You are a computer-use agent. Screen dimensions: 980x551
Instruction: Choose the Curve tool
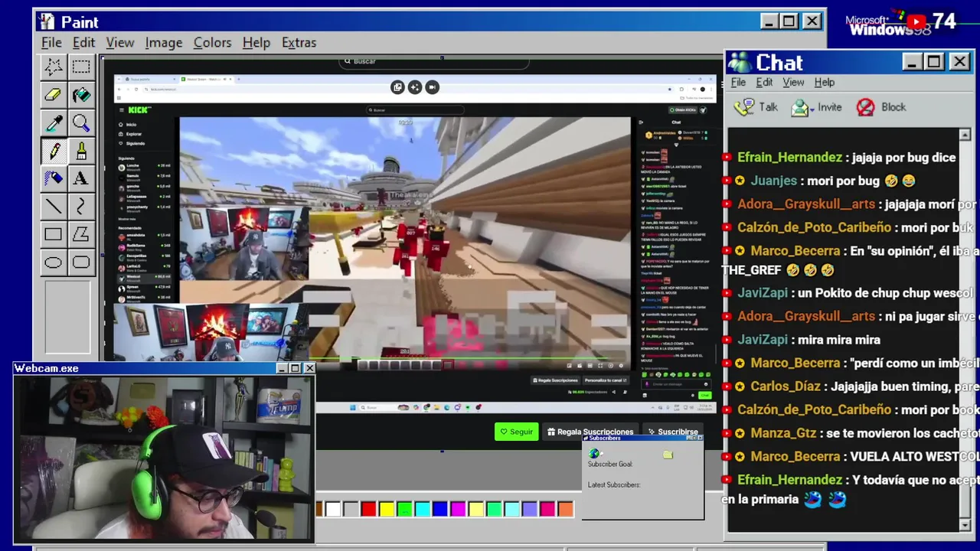(x=81, y=206)
